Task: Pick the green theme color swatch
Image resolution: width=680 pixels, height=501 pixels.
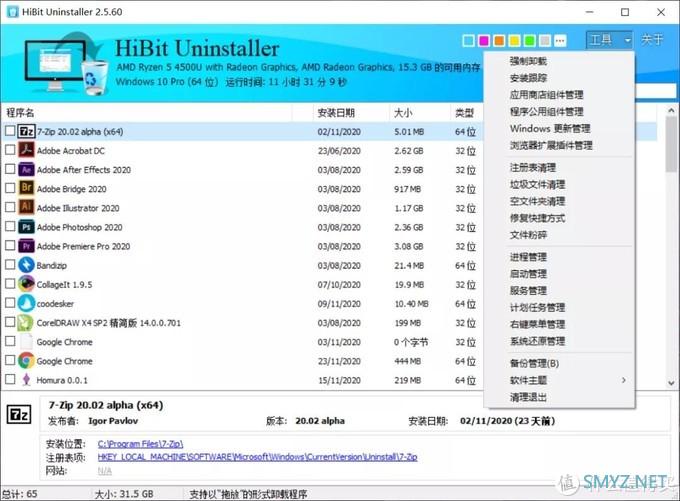Action: click(530, 41)
